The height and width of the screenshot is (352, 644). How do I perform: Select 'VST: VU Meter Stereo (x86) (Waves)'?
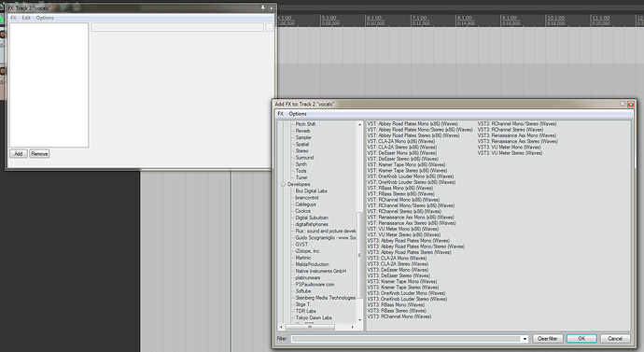404,234
